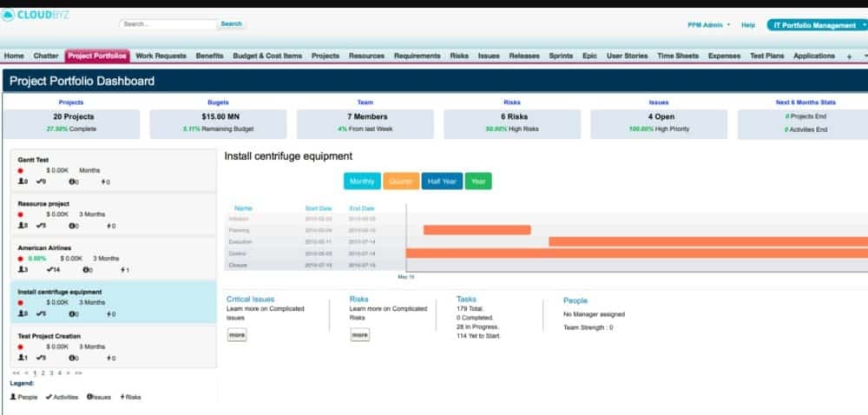
Task: Click into the Search input field
Action: 168,24
